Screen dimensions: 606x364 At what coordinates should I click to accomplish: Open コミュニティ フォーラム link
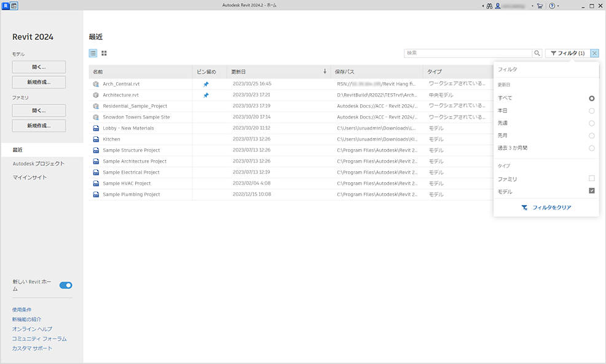pos(39,338)
